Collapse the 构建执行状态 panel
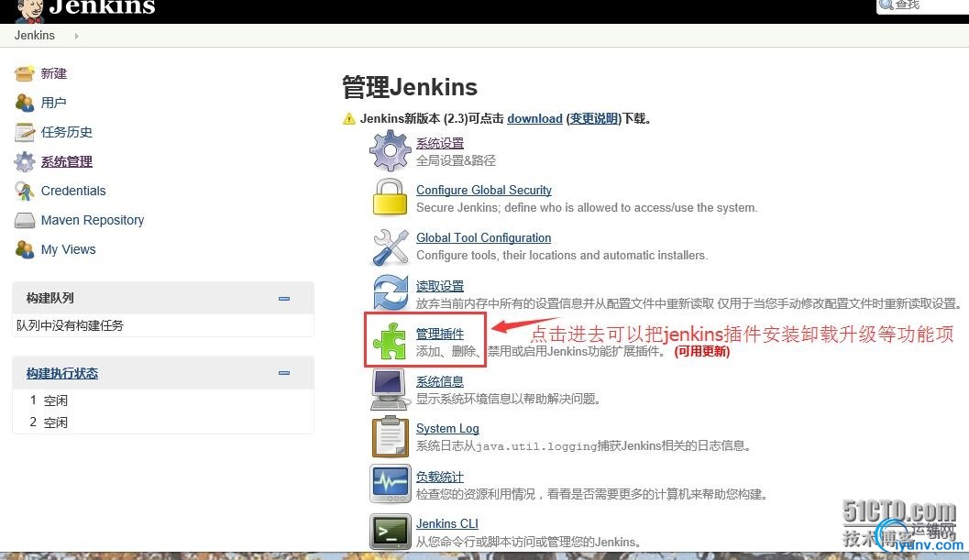 point(284,373)
